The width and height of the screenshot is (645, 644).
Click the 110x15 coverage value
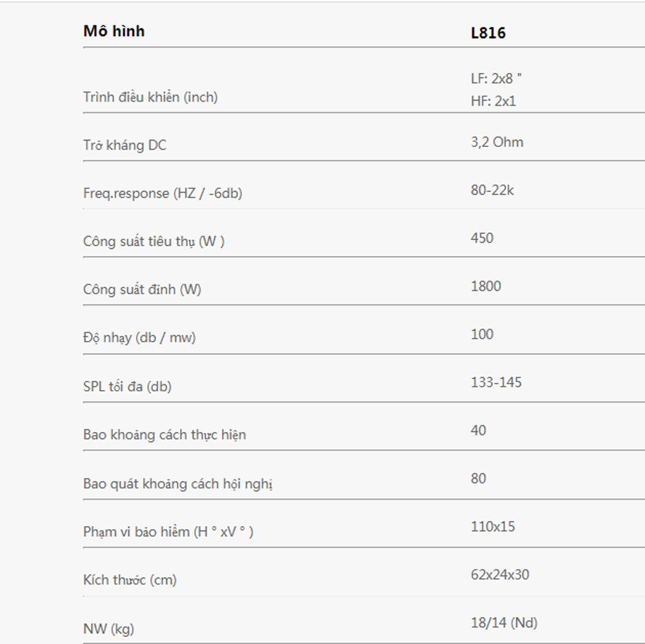493,527
